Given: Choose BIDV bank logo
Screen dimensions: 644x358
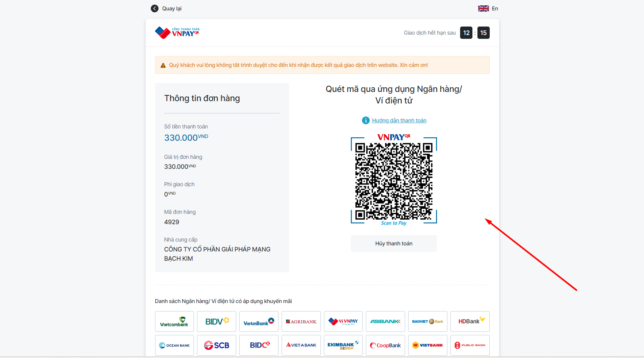Looking at the screenshot, I should [217, 321].
